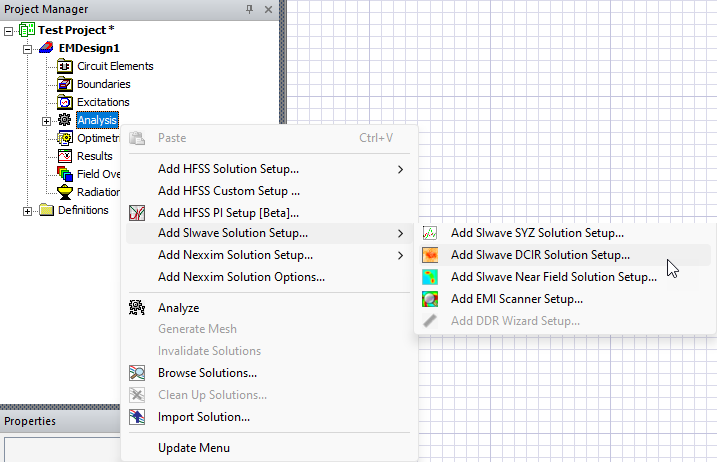717x462 pixels.
Task: Click the Browse Solutions icon
Action: [137, 373]
